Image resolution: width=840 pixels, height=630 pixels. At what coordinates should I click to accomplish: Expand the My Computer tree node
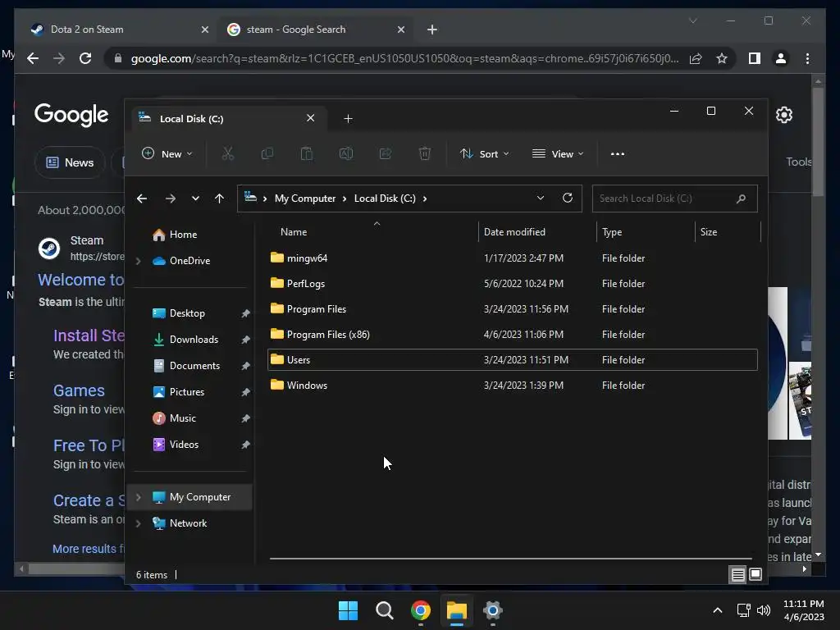coord(138,497)
